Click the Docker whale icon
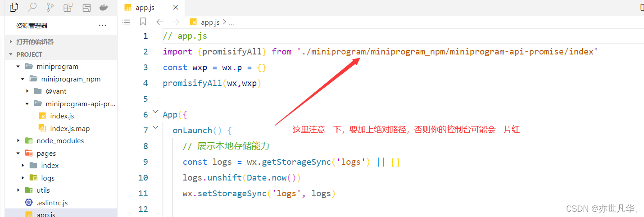 pyautogui.click(x=104, y=7)
